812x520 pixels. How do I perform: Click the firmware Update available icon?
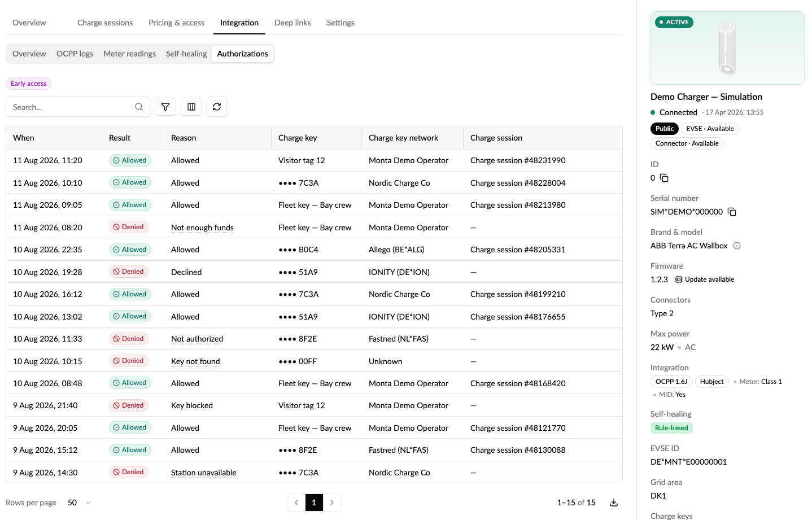pos(679,279)
